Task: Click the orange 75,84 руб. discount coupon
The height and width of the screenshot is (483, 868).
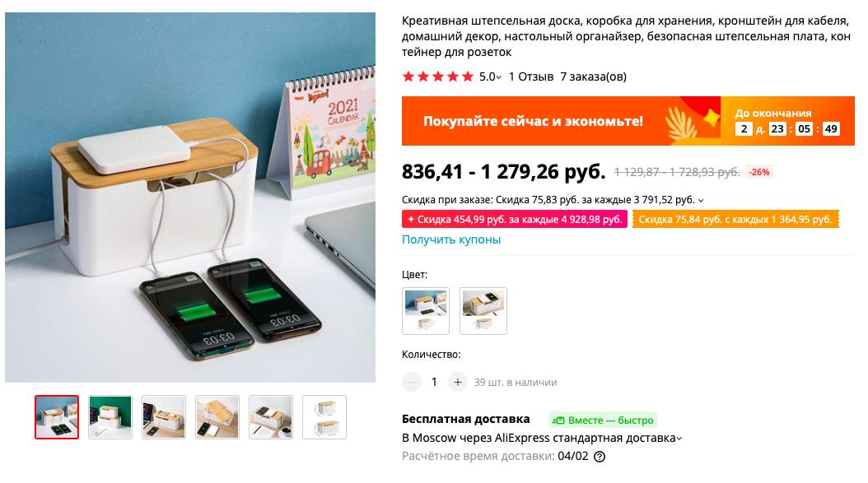Action: [735, 219]
